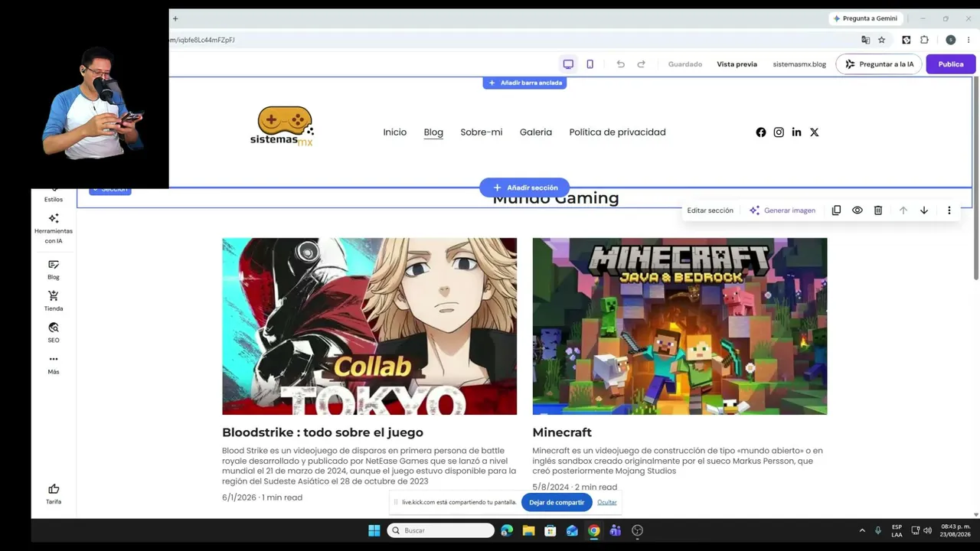Open Herramientas con IA in the sidebar

pyautogui.click(x=54, y=228)
